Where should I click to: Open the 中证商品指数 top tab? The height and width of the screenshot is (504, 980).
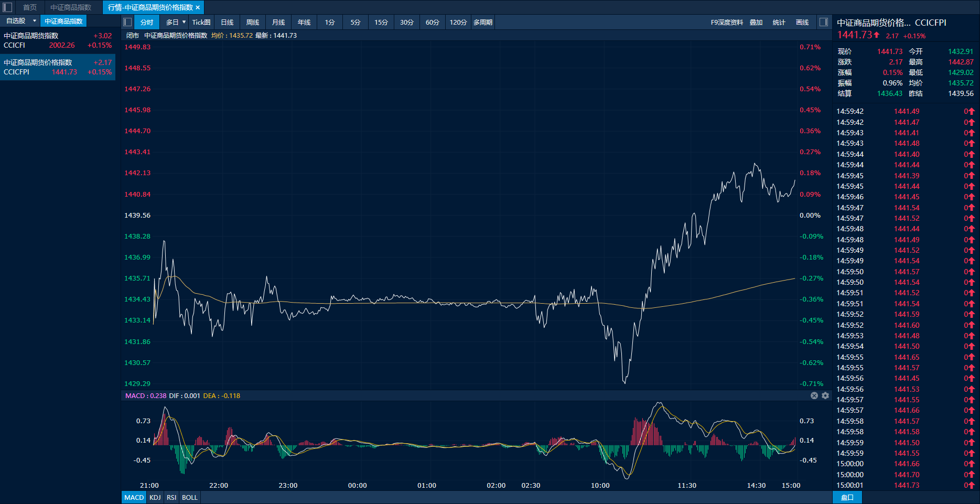click(71, 7)
